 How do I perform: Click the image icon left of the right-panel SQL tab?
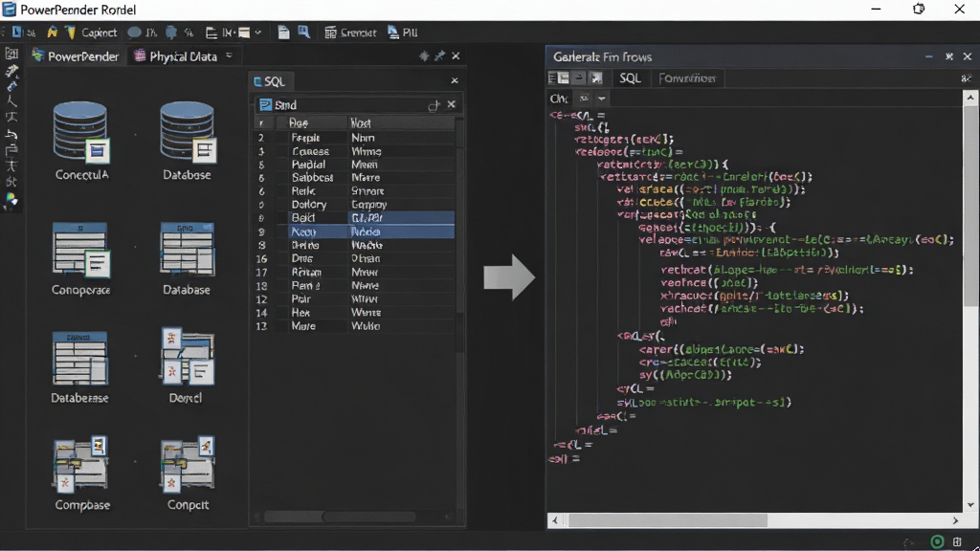[x=596, y=78]
